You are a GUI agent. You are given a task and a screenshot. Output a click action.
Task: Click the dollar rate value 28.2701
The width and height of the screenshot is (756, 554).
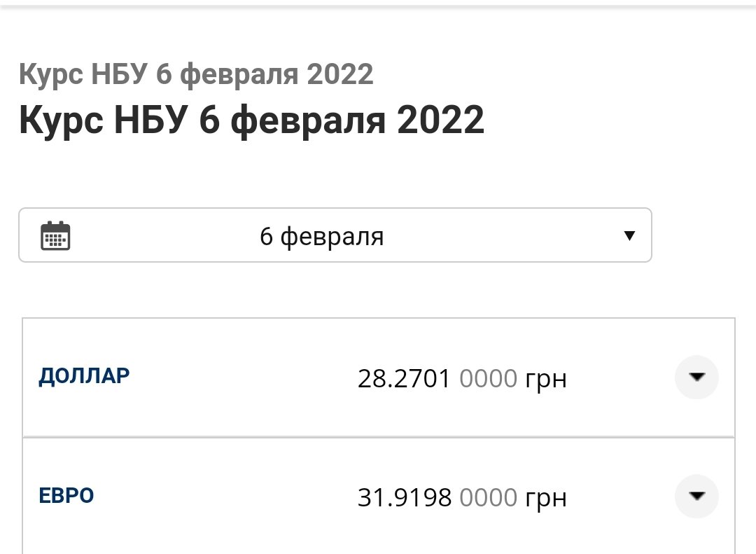click(404, 379)
